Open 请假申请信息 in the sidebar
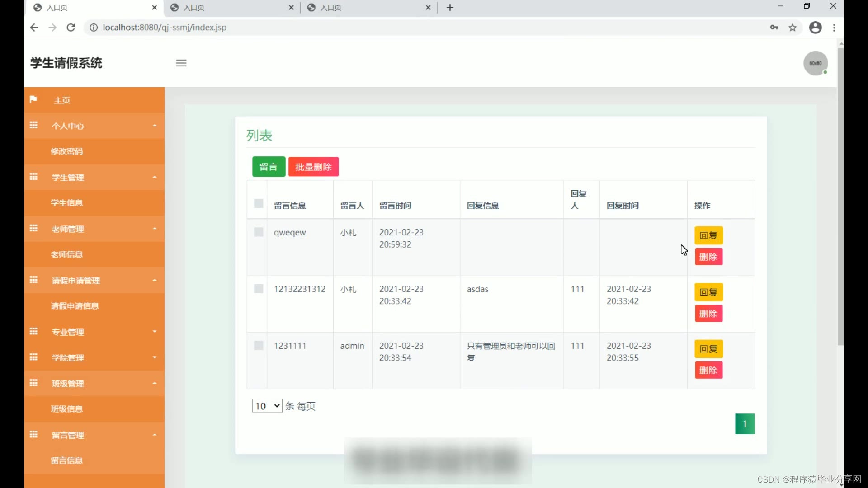 75,306
